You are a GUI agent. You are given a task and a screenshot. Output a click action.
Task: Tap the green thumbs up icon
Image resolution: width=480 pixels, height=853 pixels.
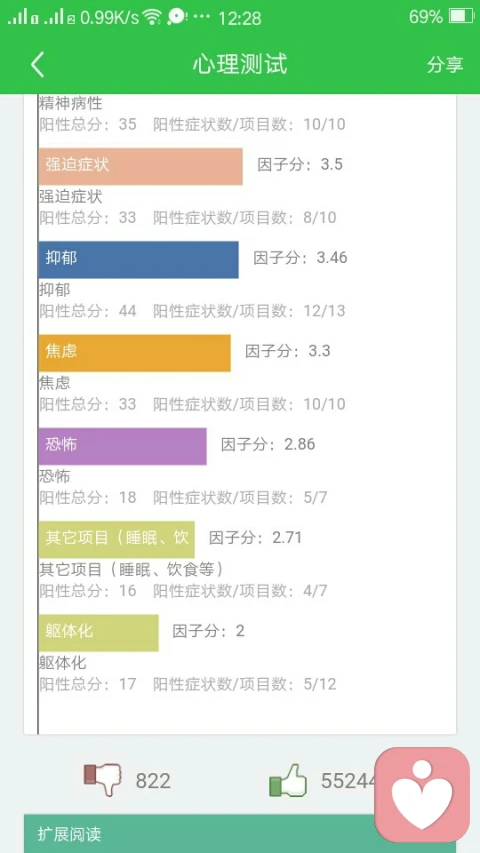point(288,780)
